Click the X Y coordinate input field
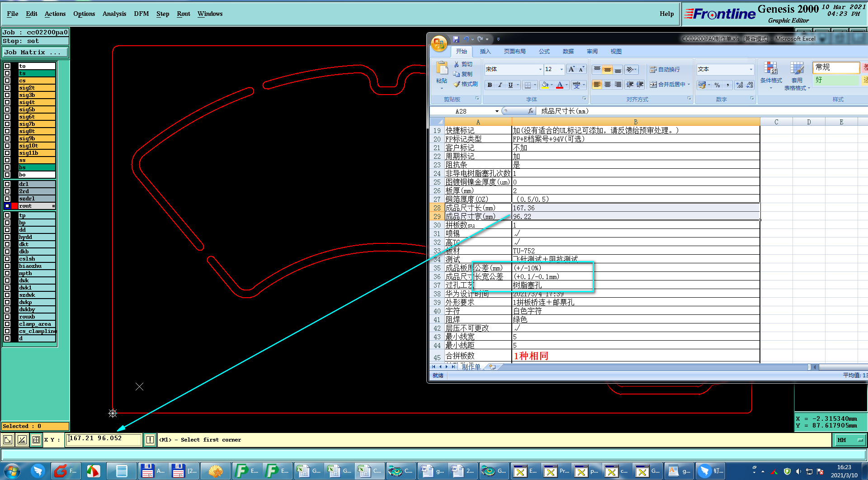Screen dimensions: 868x480 pos(104,439)
